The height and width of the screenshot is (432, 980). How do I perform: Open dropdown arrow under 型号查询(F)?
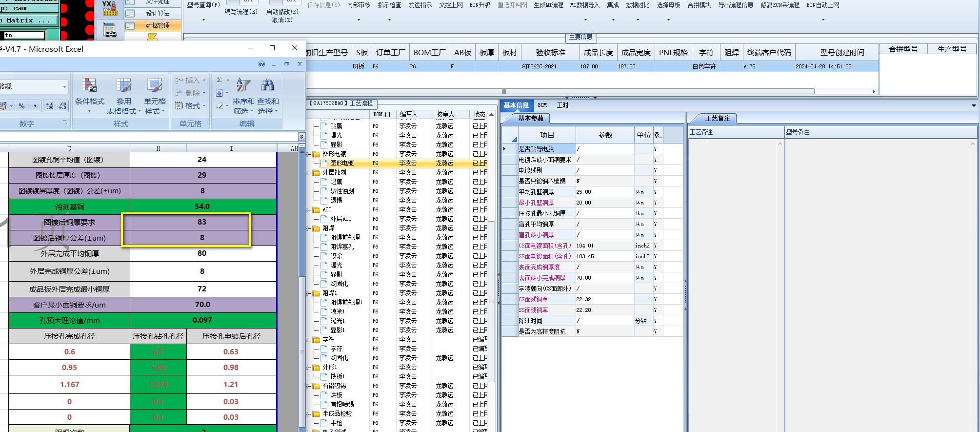pos(203,20)
